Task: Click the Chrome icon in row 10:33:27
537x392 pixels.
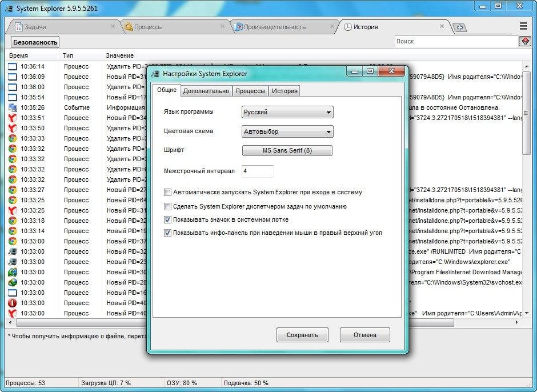Action: pyautogui.click(x=13, y=190)
